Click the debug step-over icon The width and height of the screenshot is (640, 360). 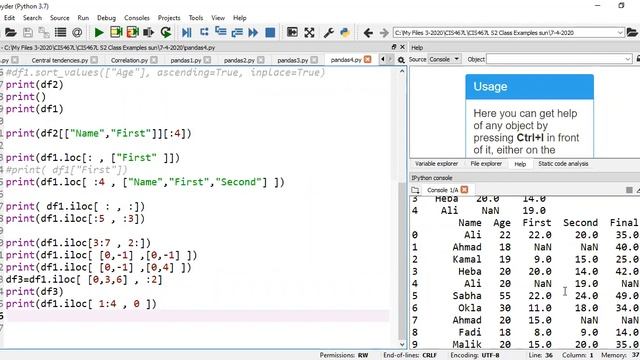point(204,33)
